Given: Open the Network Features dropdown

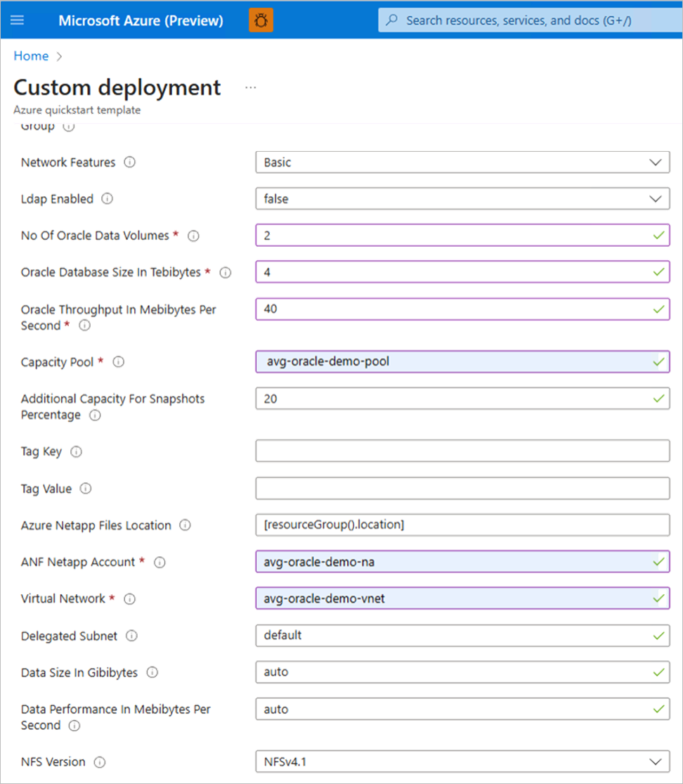Looking at the screenshot, I should pyautogui.click(x=462, y=162).
